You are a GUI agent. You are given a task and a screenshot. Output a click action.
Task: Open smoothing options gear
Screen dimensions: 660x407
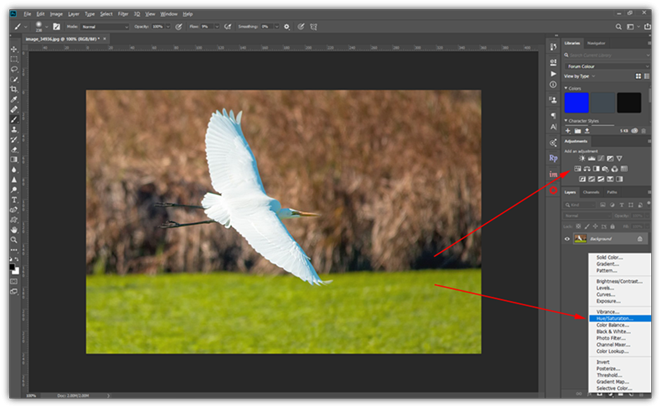tap(287, 27)
